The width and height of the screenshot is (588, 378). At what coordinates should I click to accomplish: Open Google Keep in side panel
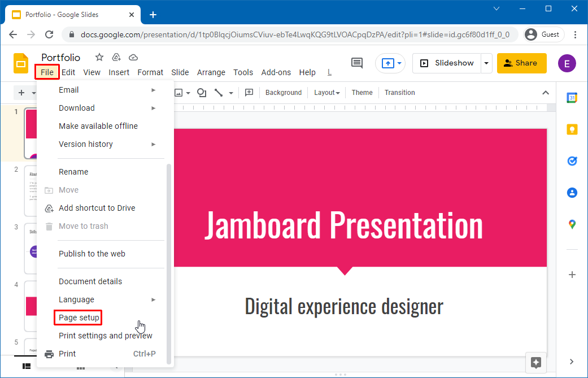572,129
